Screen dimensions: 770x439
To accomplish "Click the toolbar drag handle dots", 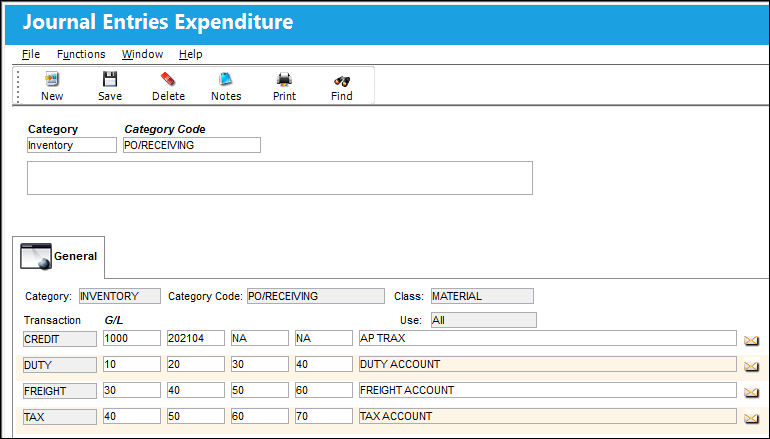I will pos(18,86).
